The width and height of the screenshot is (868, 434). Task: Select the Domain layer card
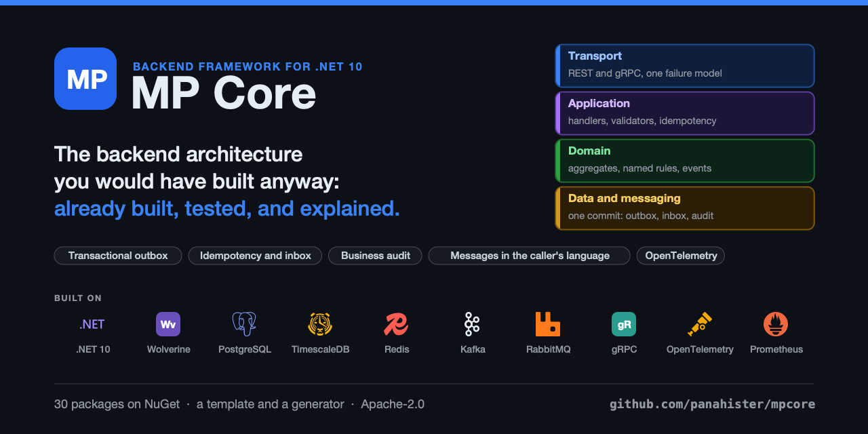point(685,161)
